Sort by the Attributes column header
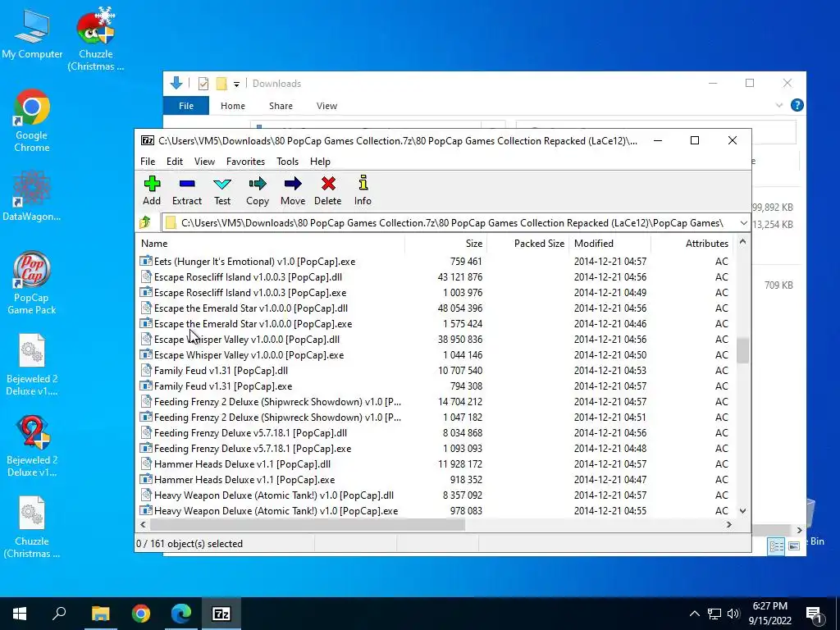Image resolution: width=840 pixels, height=630 pixels. 692,243
